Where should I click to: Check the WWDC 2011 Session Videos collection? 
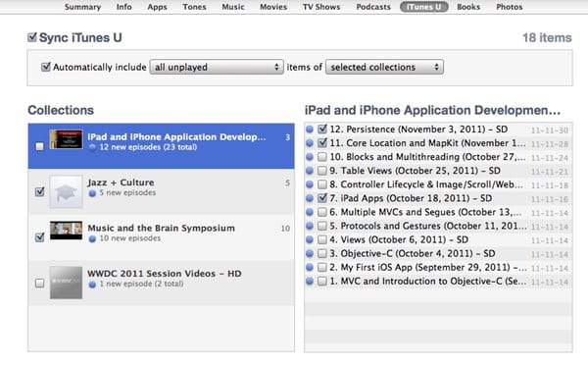[x=39, y=283]
